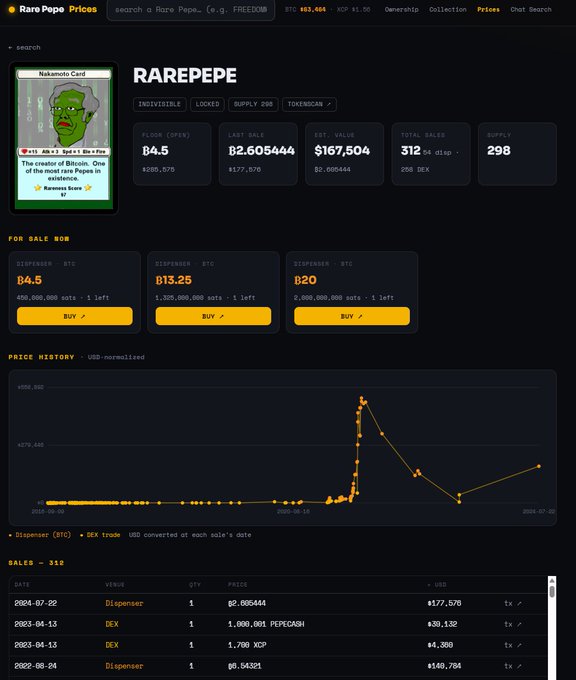Click the $177,576 USD cell in sales table
The image size is (576, 680).
coord(444,603)
